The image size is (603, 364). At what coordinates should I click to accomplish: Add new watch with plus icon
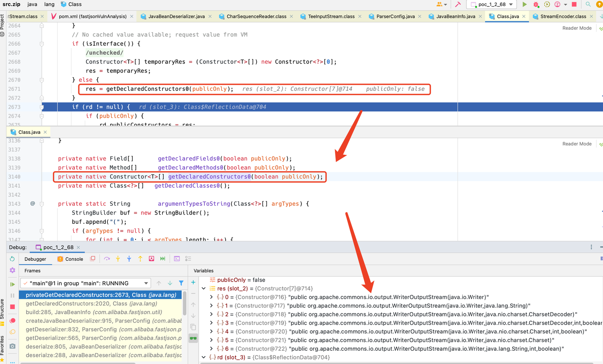(193, 282)
